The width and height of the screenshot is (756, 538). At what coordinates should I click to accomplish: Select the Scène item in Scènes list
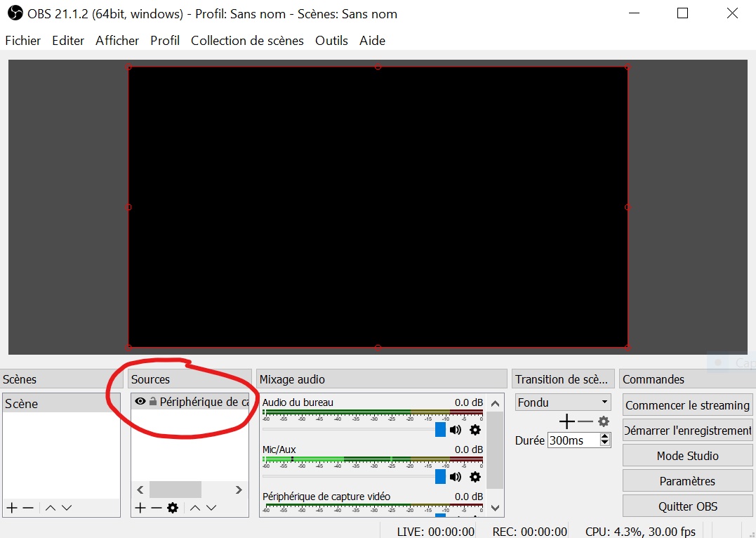coord(61,403)
